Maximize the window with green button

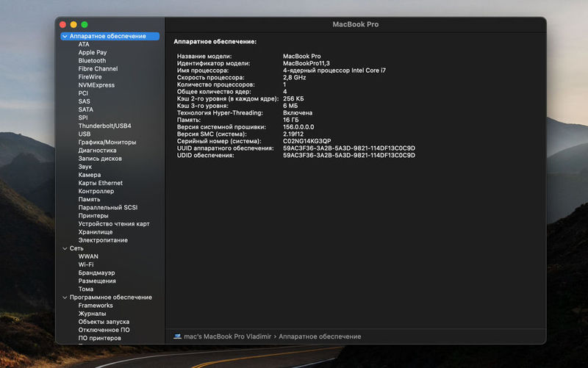pyautogui.click(x=85, y=25)
